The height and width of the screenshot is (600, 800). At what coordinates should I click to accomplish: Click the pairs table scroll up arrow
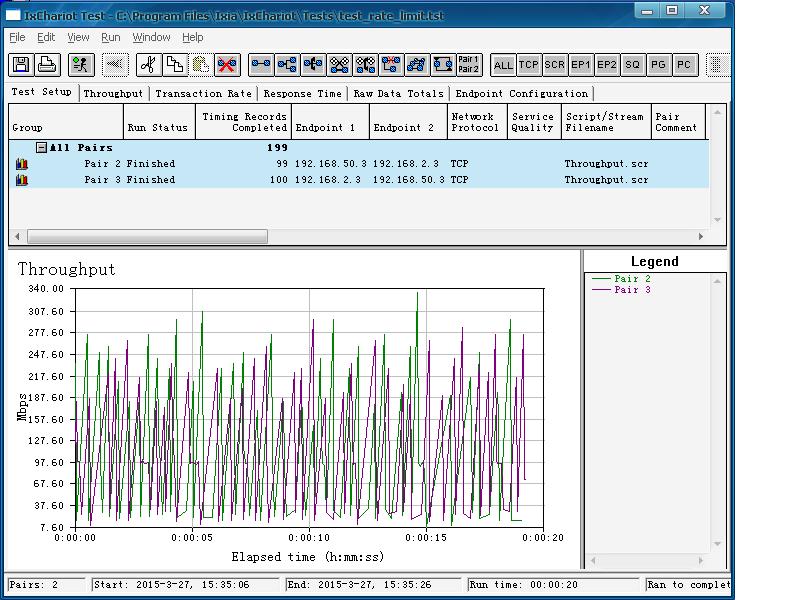pyautogui.click(x=717, y=112)
